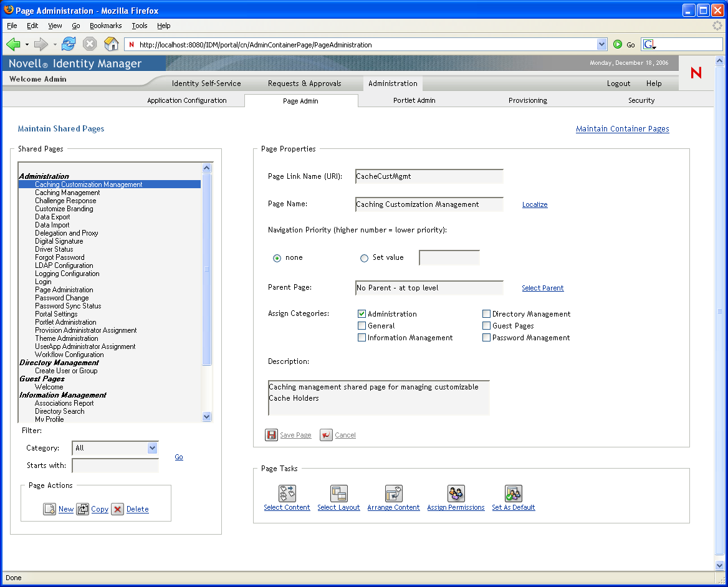Switch to the Portlet Admin tab
The image size is (728, 587).
tap(414, 100)
